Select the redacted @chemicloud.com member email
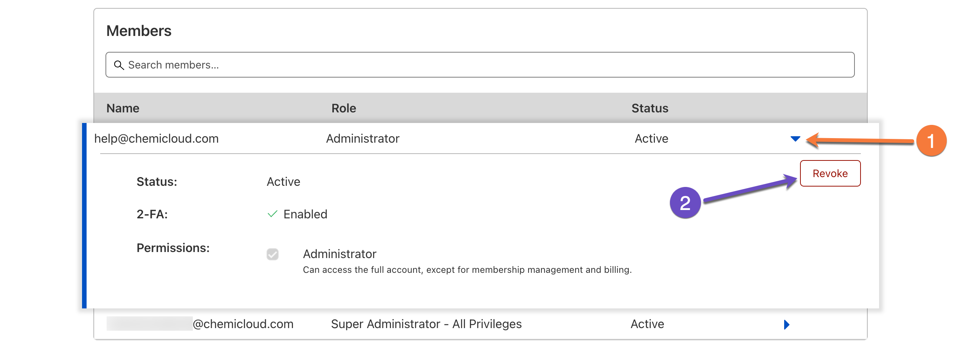Screen dimensions: 980x361 pyautogui.click(x=200, y=324)
